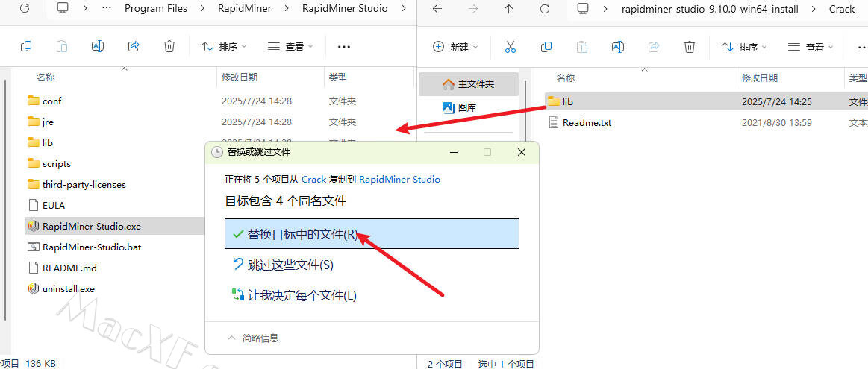Go forward in right Explorer window

(x=473, y=9)
